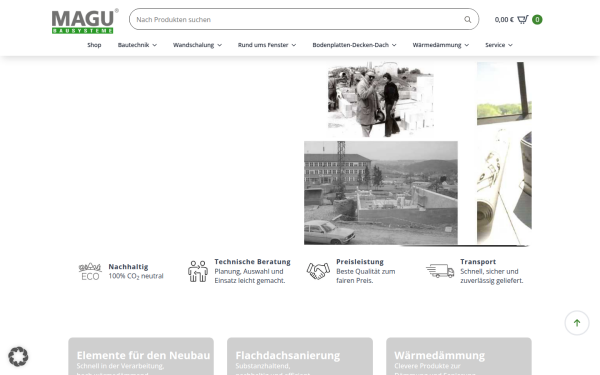Click the green cart item count badge
600x375 pixels.
tap(537, 20)
